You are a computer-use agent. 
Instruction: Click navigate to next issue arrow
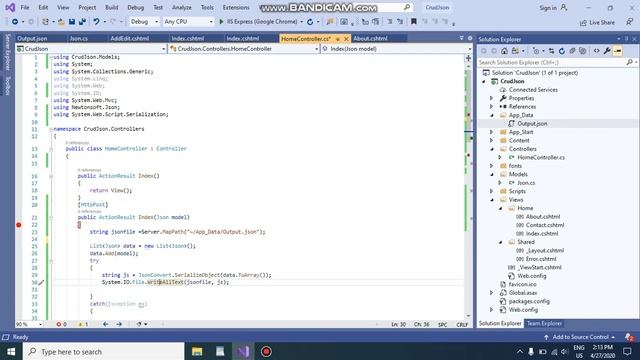tap(119, 324)
